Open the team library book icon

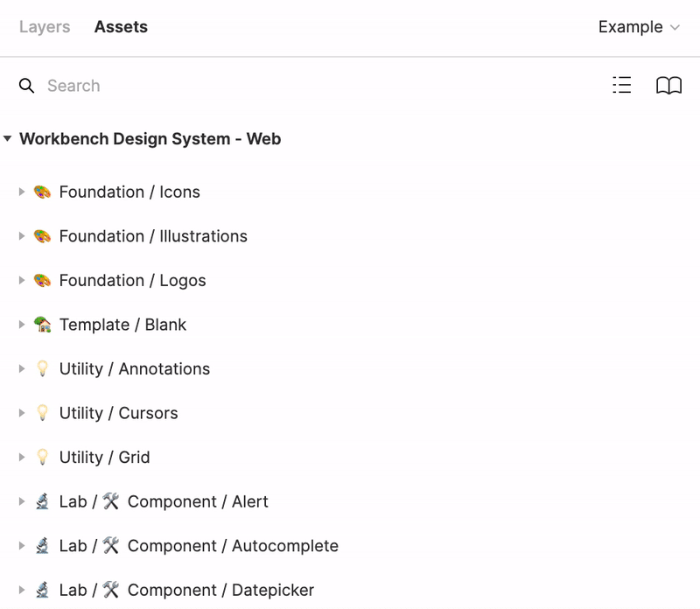point(668,85)
